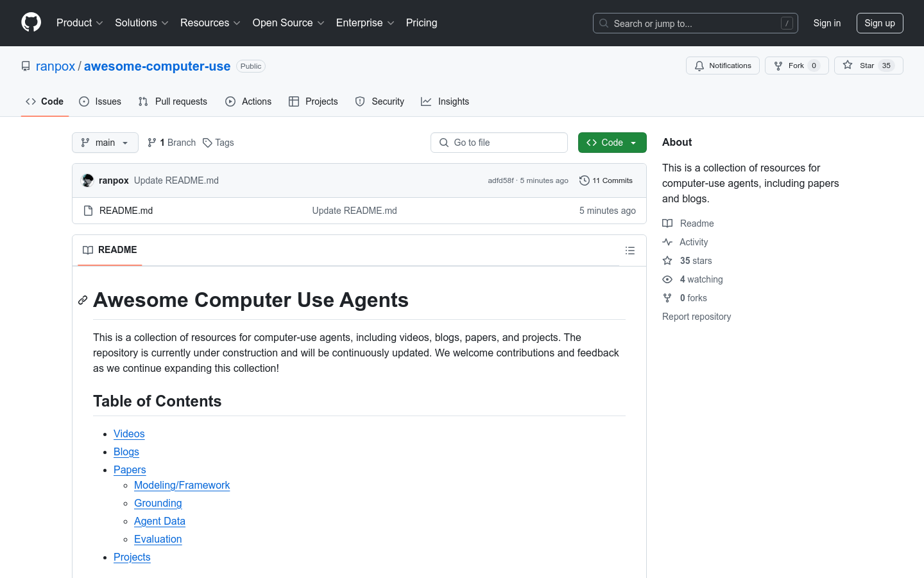Open ranpox author link in commit bar

[114, 180]
